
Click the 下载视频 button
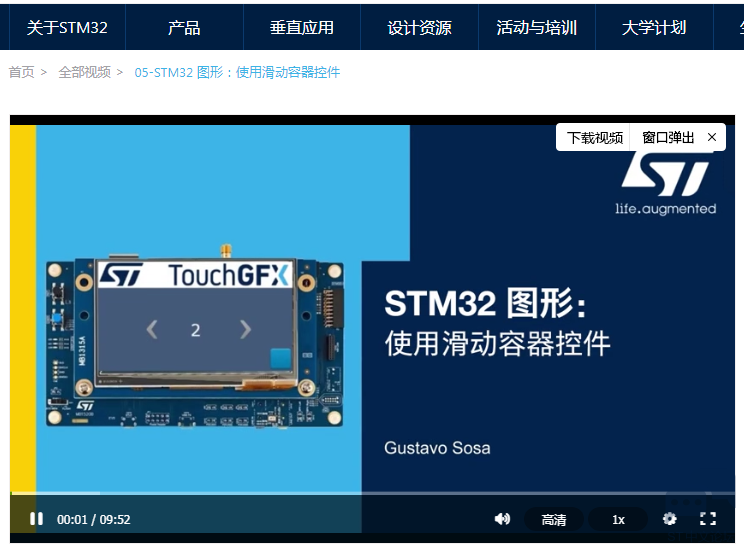coord(595,138)
